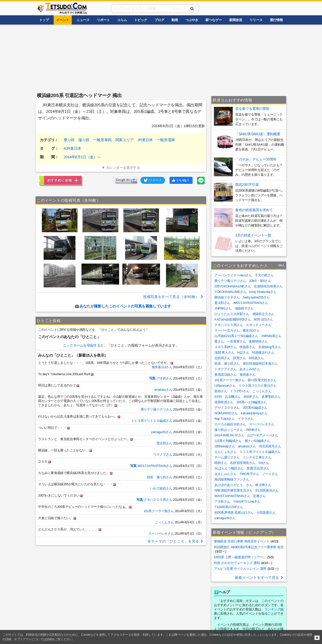Open the 駅つなゲー menu item

214,20
